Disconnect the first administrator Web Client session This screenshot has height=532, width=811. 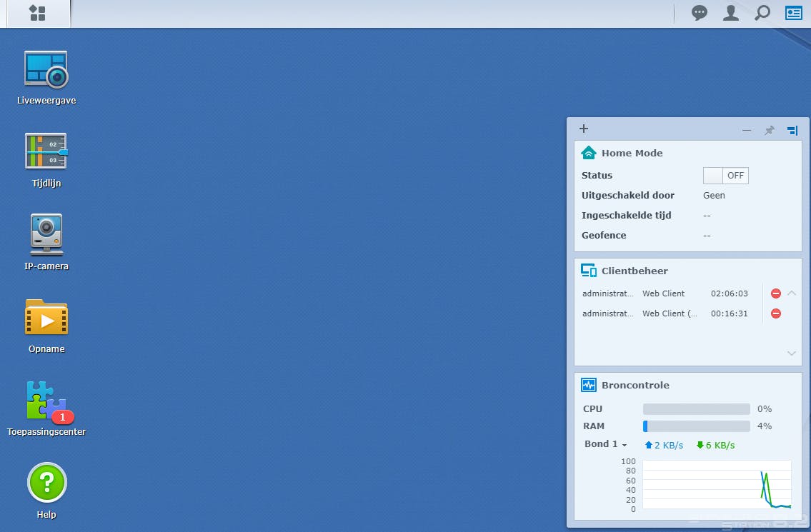point(776,293)
